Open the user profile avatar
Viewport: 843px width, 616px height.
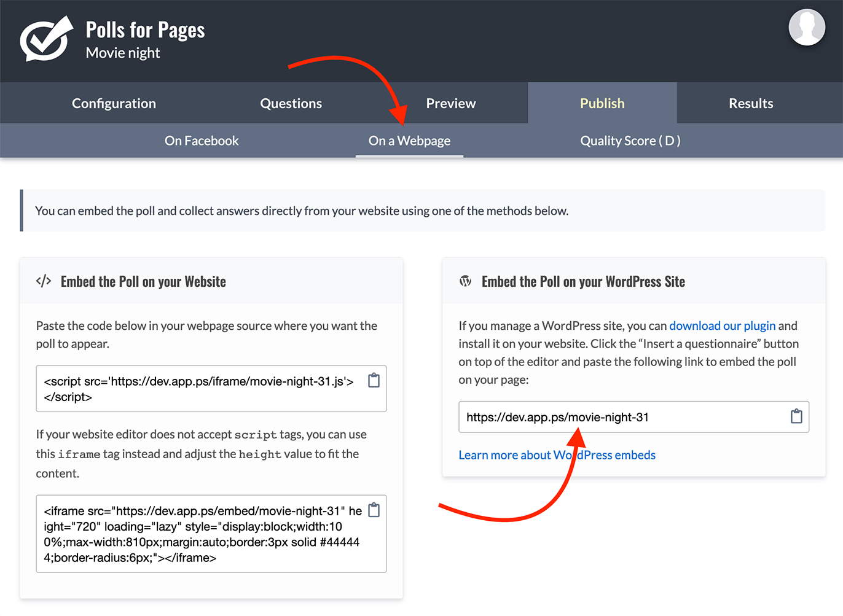tap(806, 28)
